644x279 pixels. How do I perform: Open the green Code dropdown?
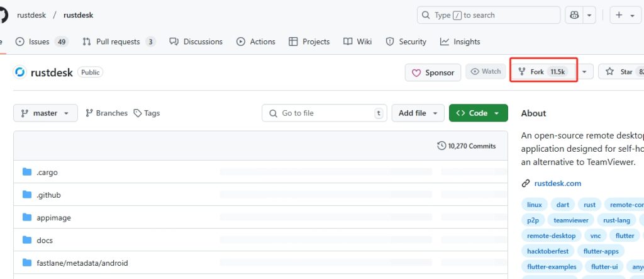[x=479, y=113]
